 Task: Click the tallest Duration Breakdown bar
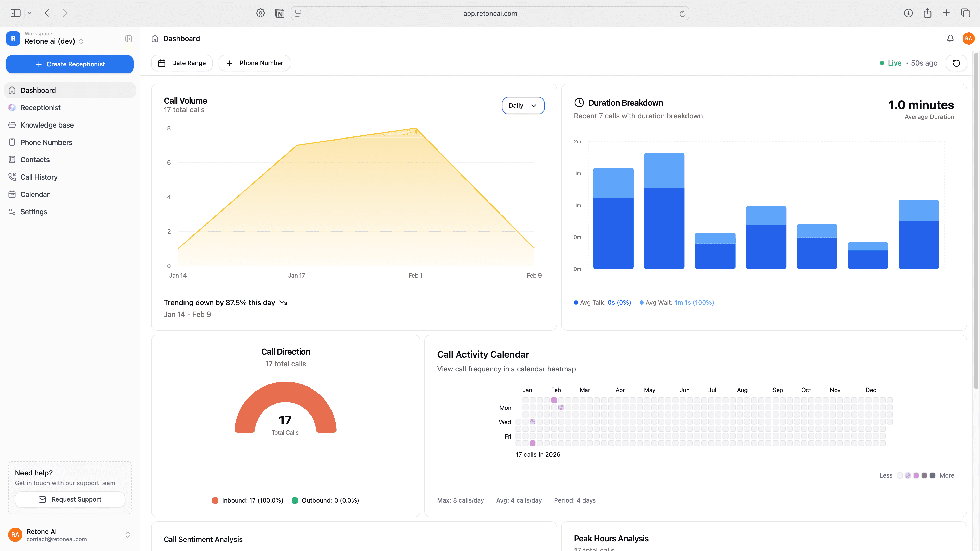pos(664,211)
